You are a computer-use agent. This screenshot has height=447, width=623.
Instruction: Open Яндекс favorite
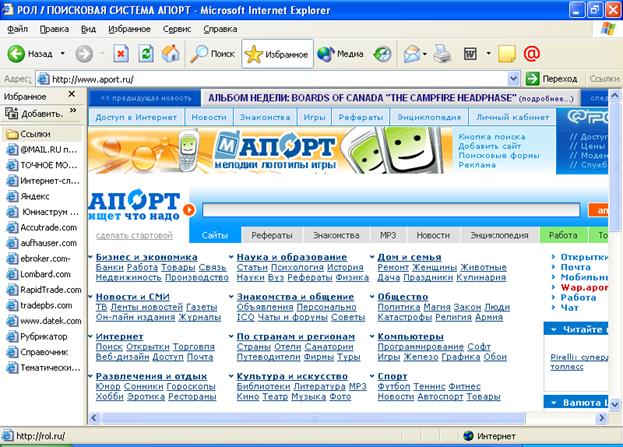click(x=28, y=196)
